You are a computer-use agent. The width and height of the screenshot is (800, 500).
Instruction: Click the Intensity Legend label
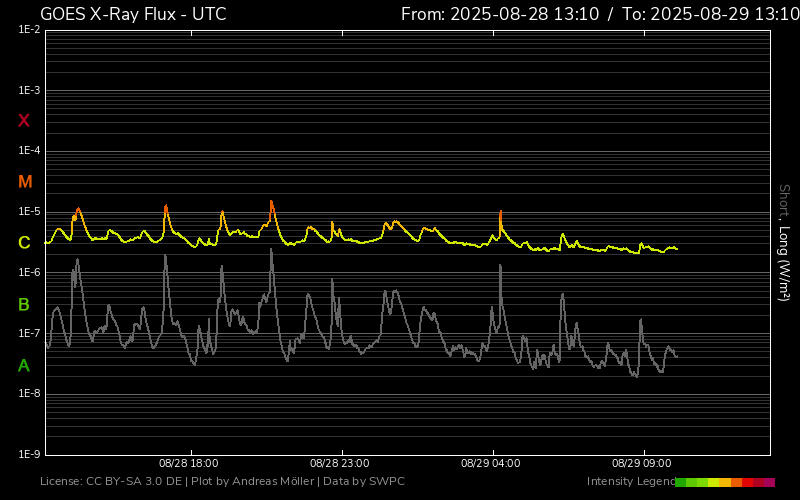click(630, 482)
